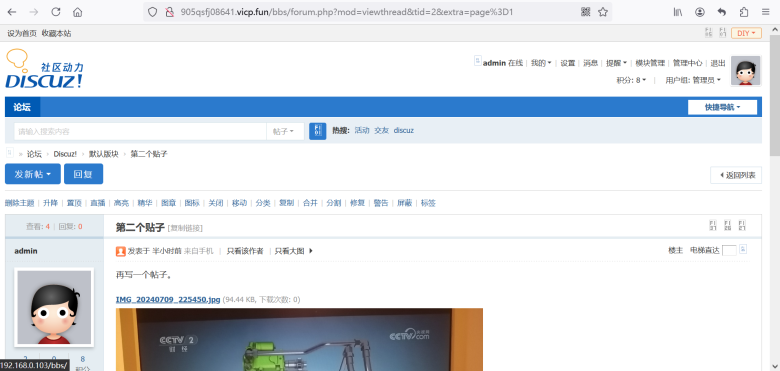Click the 退出 logout link

[718, 63]
